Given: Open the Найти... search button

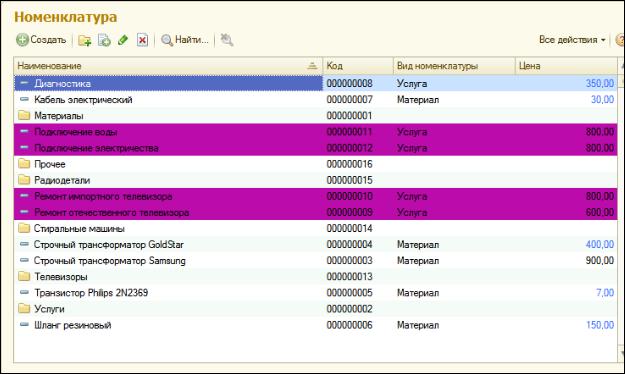Looking at the screenshot, I should click(x=185, y=40).
